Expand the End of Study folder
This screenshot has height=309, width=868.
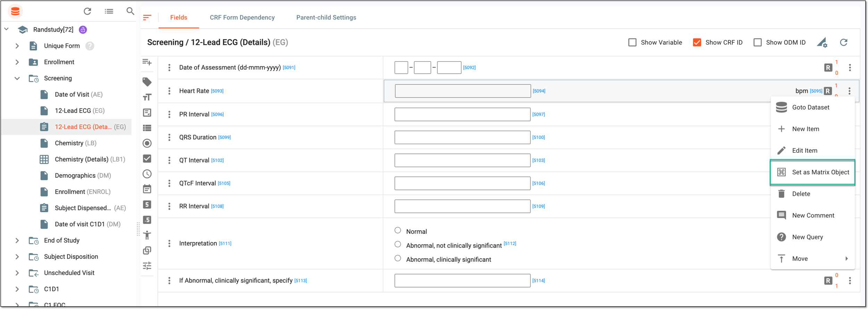coord(17,241)
